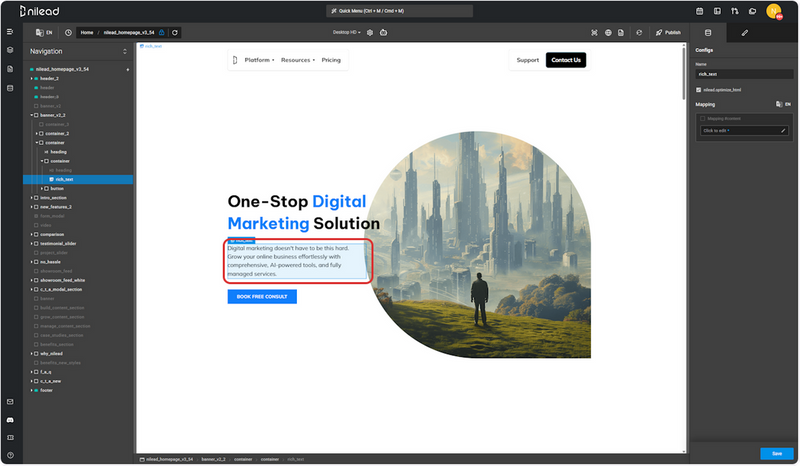Image resolution: width=800 pixels, height=466 pixels.
Task: Click the Support link in preview
Action: click(x=528, y=60)
